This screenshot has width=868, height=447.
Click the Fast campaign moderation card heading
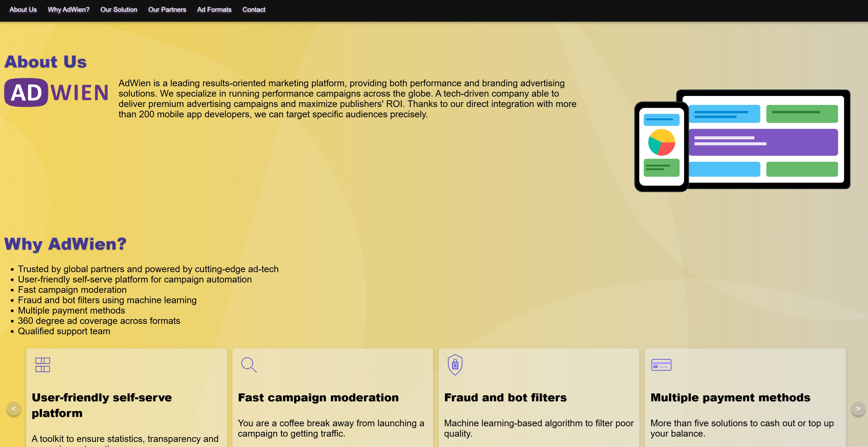click(318, 398)
